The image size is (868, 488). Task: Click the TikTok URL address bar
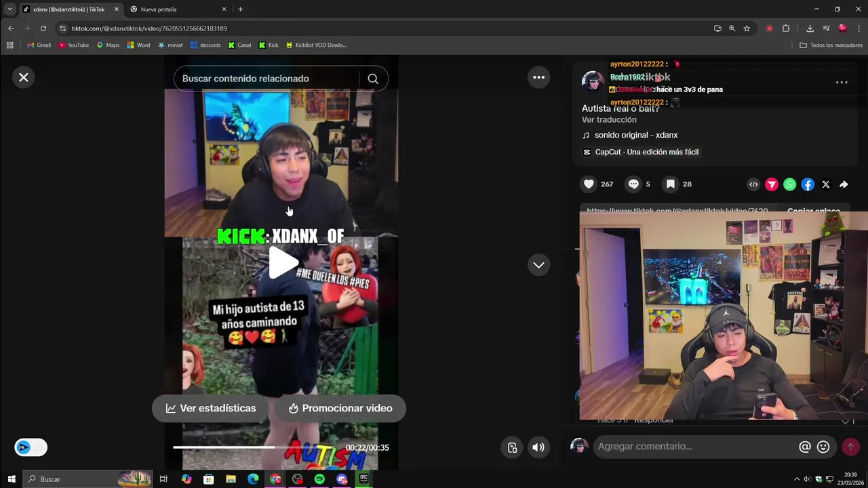[387, 28]
